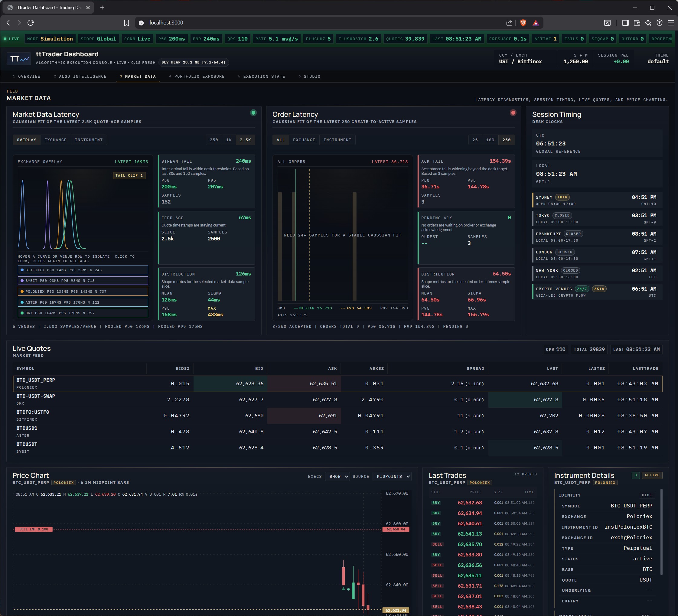Switch to the Overview tab

click(27, 76)
